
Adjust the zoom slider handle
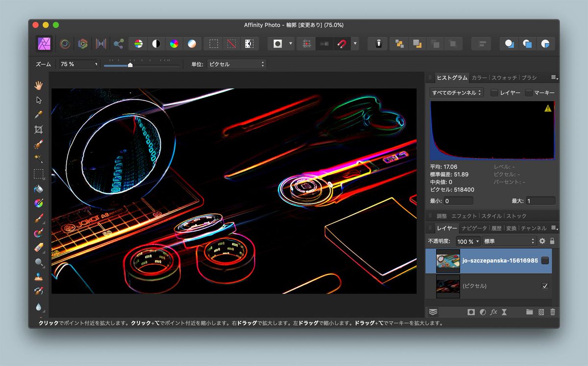click(x=130, y=64)
